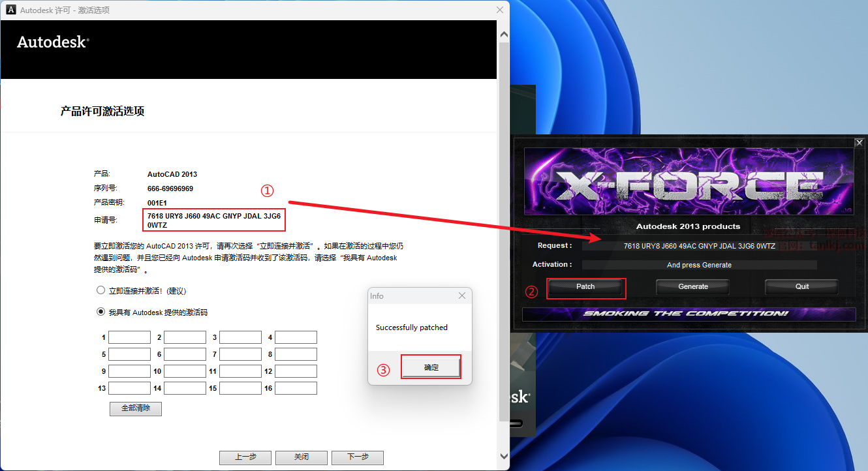Image resolution: width=868 pixels, height=471 pixels.
Task: Click the Autodesk app icon in title bar
Action: 11,10
